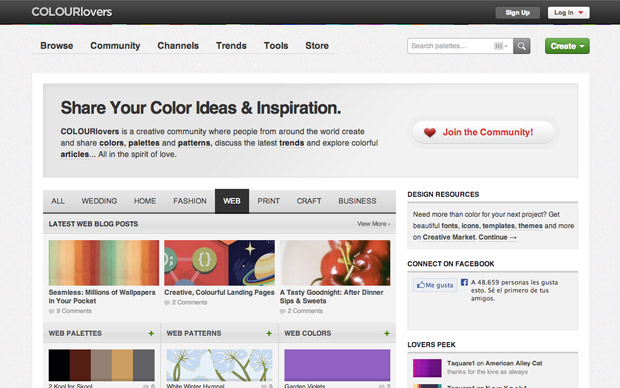This screenshot has height=388, width=620.
Task: Click the plus icon next to Web Palettes
Action: point(151,333)
